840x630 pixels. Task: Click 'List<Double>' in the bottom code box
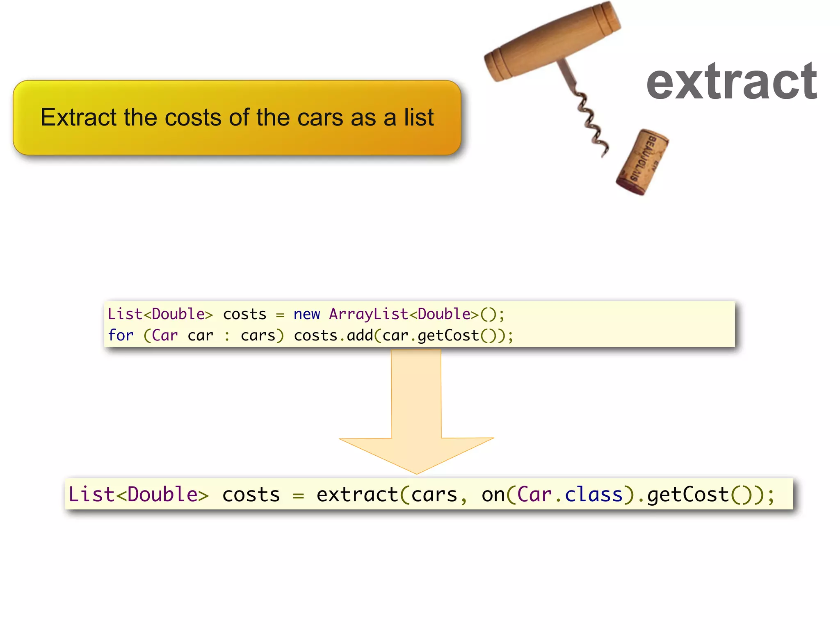pos(139,495)
